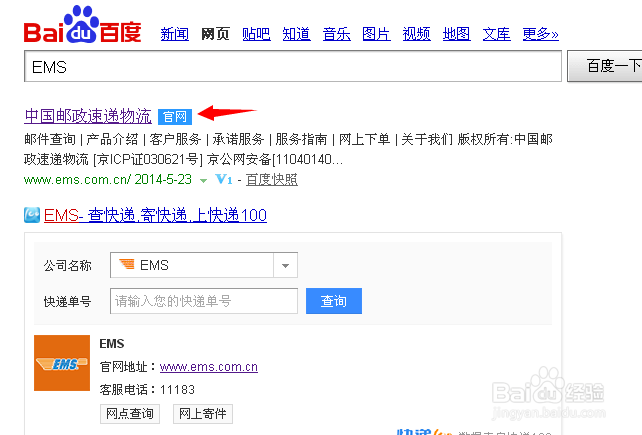
Task: Focus the search box containing EMS
Action: pos(293,66)
